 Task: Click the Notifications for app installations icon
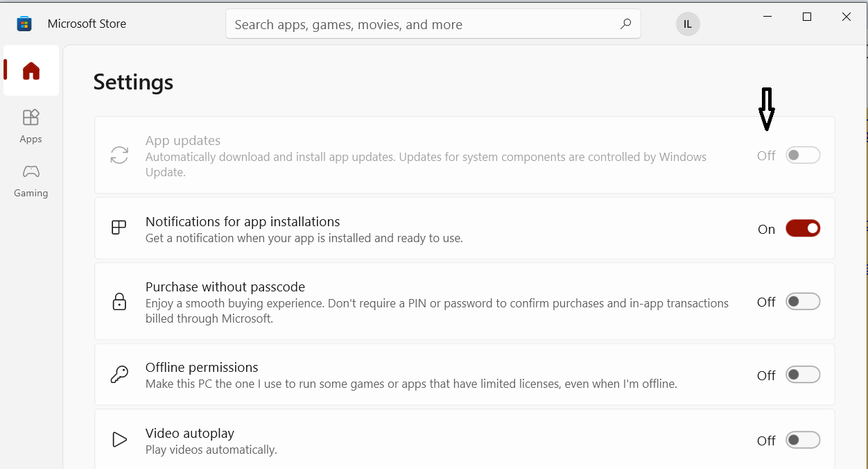coord(119,228)
